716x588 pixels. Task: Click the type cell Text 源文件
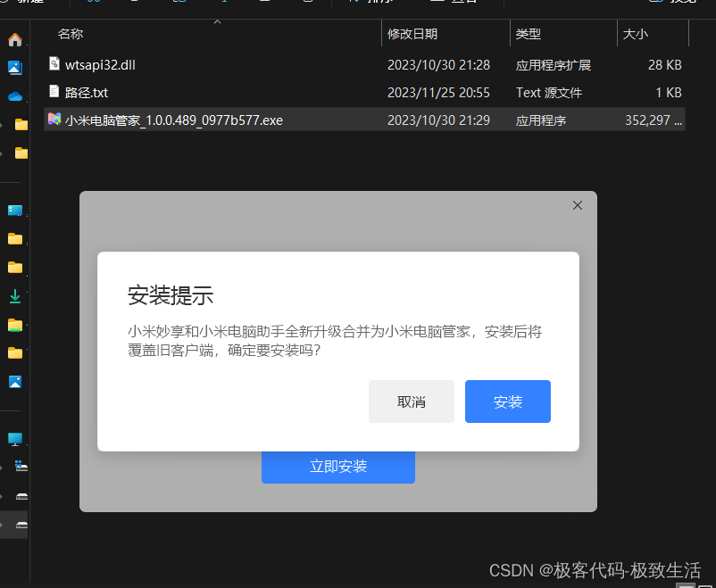tap(549, 93)
